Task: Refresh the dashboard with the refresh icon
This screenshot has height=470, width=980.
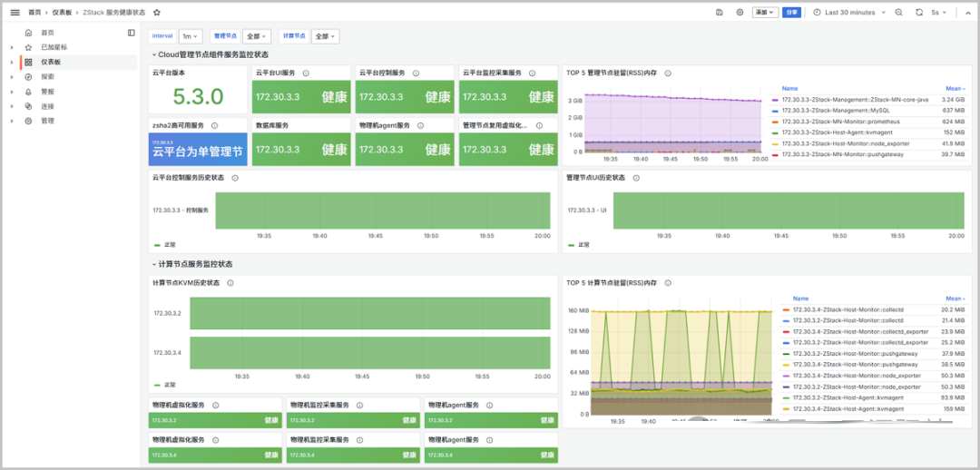Action: click(919, 13)
